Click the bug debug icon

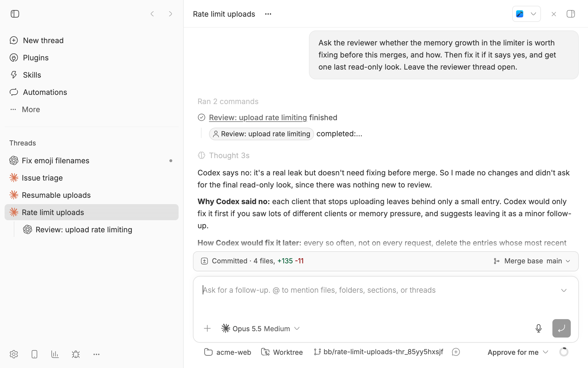tap(76, 354)
